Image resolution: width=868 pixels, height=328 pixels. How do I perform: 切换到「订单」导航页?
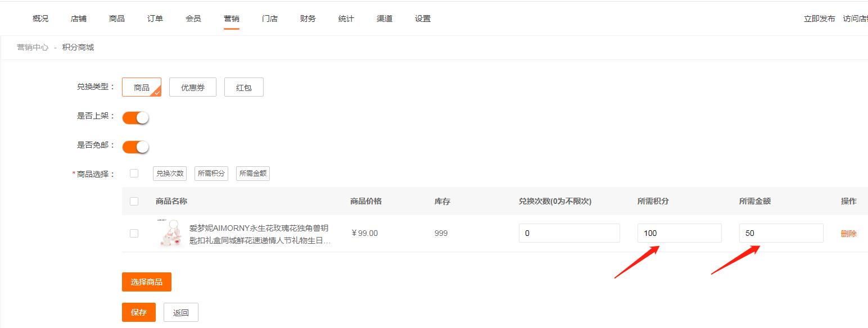155,18
